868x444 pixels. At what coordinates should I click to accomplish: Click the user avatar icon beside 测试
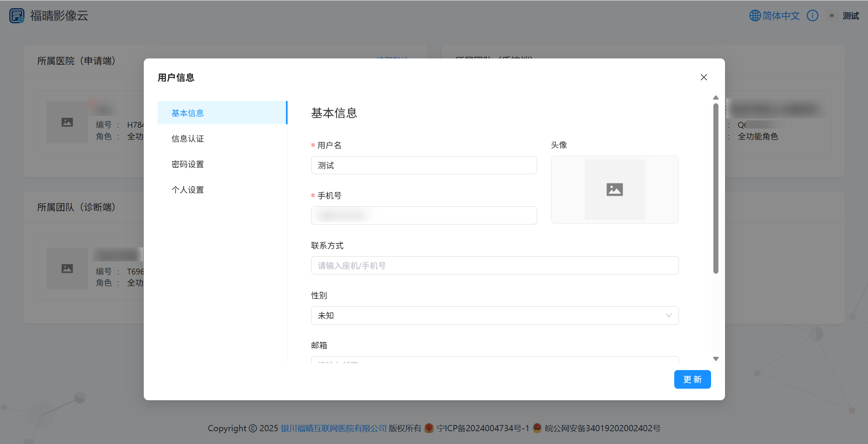[832, 16]
